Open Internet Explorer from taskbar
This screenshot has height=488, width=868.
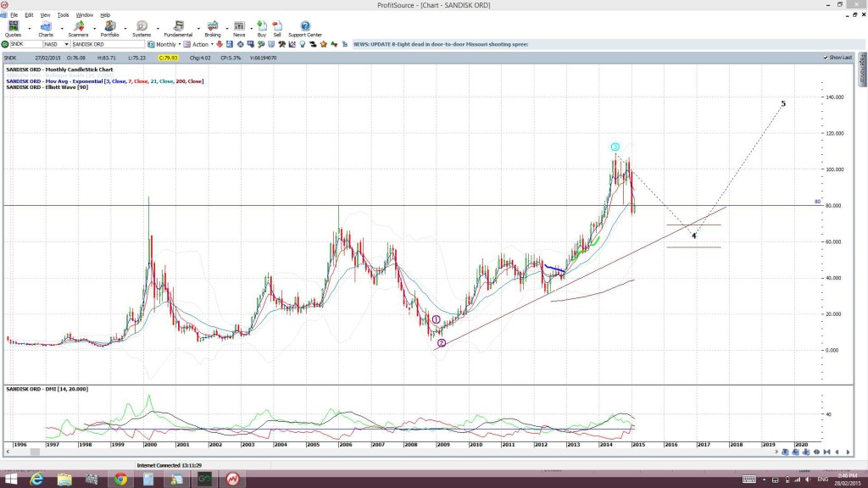pos(36,480)
